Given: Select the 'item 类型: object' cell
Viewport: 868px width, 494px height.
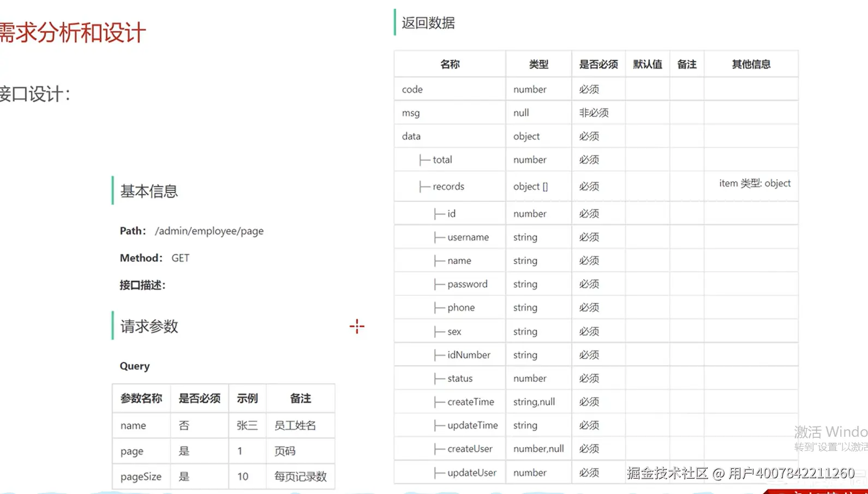Looking at the screenshot, I should [x=755, y=184].
